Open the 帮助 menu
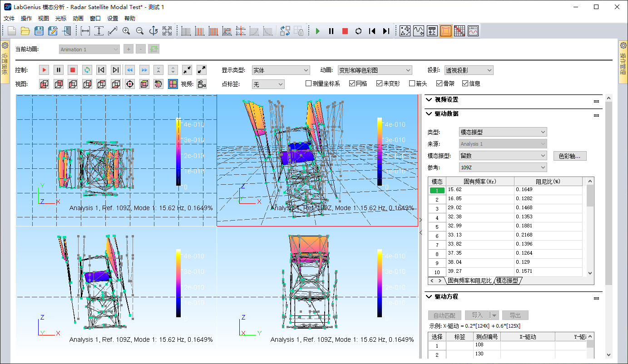Image resolution: width=628 pixels, height=364 pixels. [x=130, y=19]
